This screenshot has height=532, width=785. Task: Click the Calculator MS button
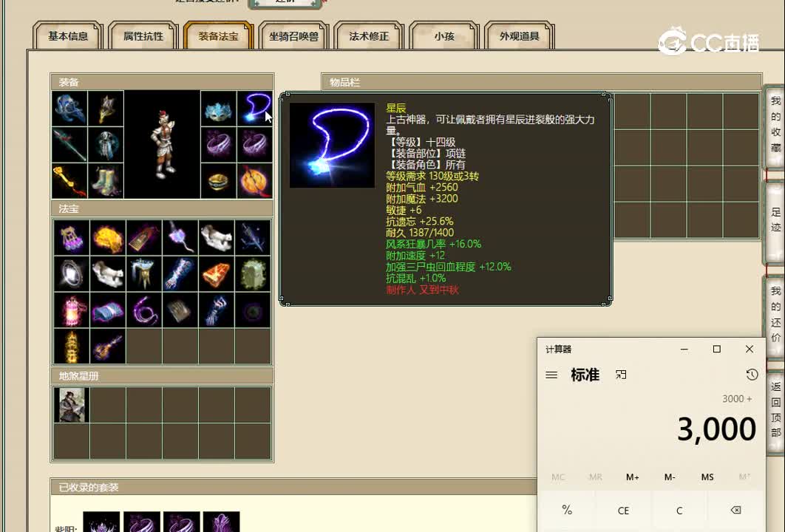point(707,477)
